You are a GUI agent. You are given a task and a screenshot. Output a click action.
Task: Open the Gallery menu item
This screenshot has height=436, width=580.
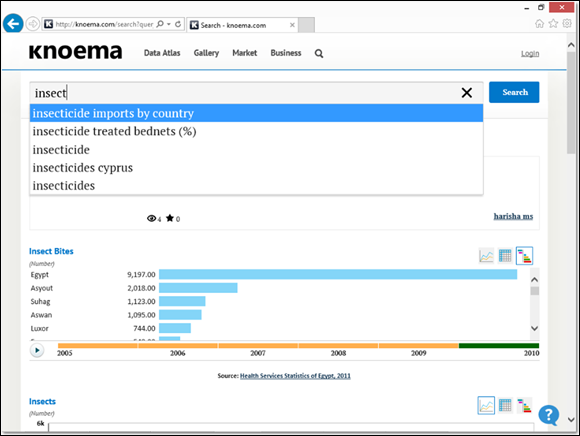(206, 53)
